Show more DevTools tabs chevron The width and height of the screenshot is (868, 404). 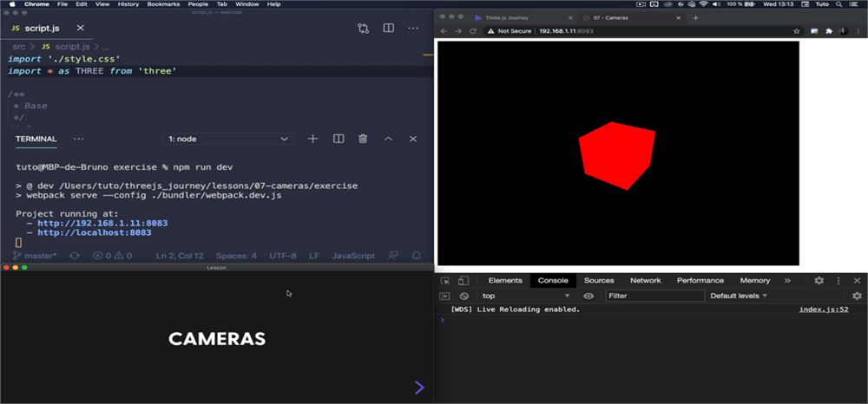tap(787, 281)
